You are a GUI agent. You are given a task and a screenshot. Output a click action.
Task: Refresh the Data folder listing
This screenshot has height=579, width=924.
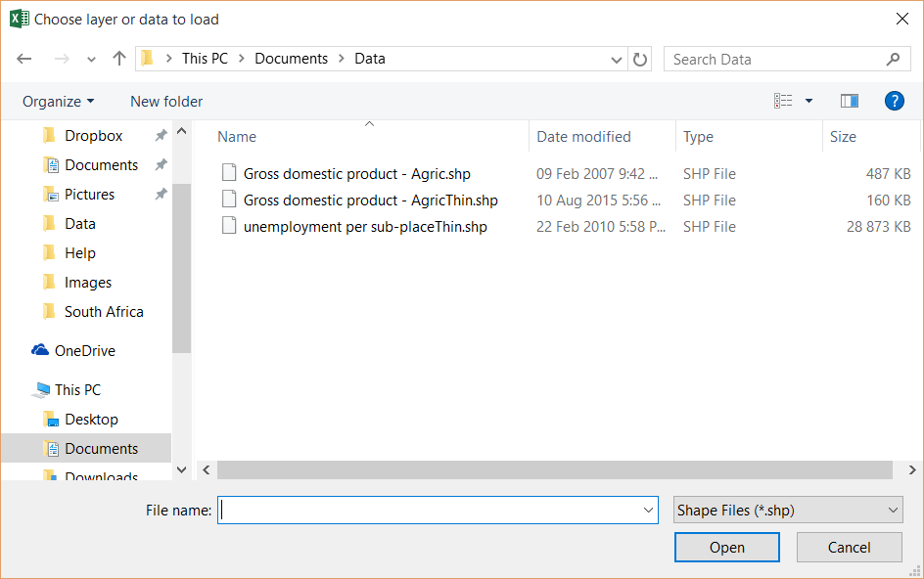(x=640, y=60)
